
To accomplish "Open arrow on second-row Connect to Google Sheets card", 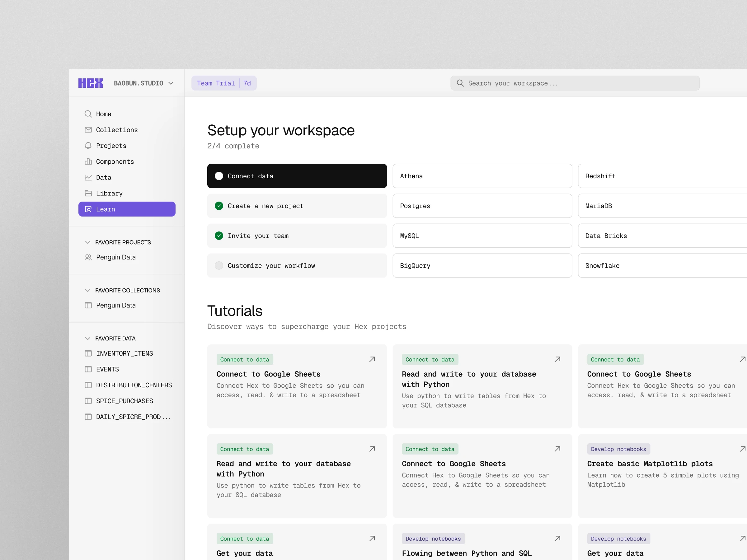I will click(x=557, y=449).
